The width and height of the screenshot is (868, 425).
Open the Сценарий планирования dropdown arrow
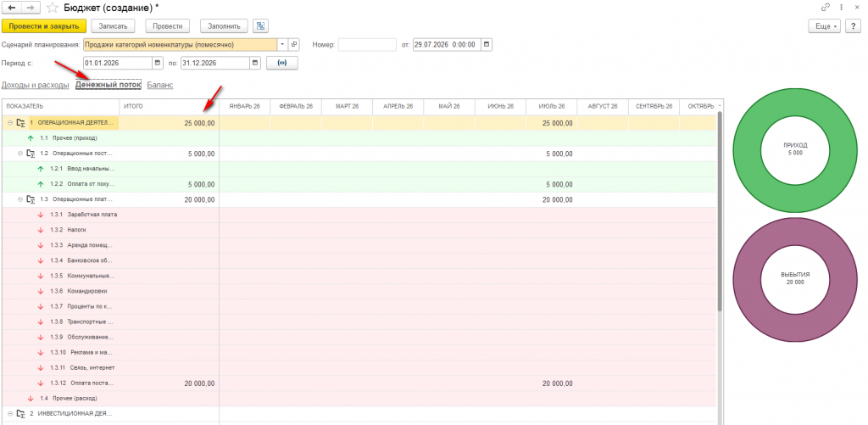pyautogui.click(x=283, y=44)
